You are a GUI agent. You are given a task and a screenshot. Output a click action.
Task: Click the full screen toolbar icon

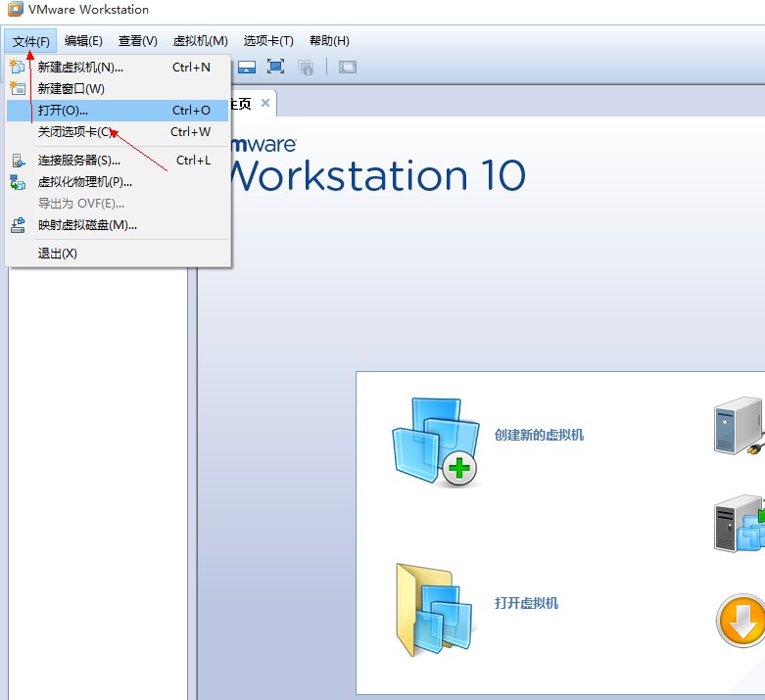coord(276,67)
